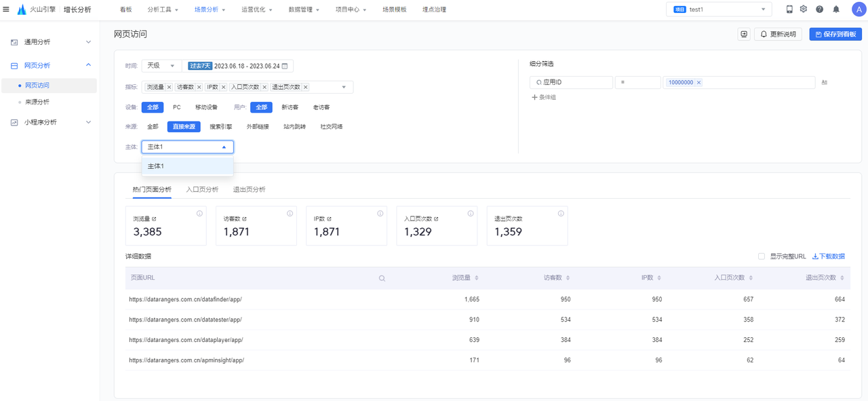Click the help question mark icon

coord(819,9)
